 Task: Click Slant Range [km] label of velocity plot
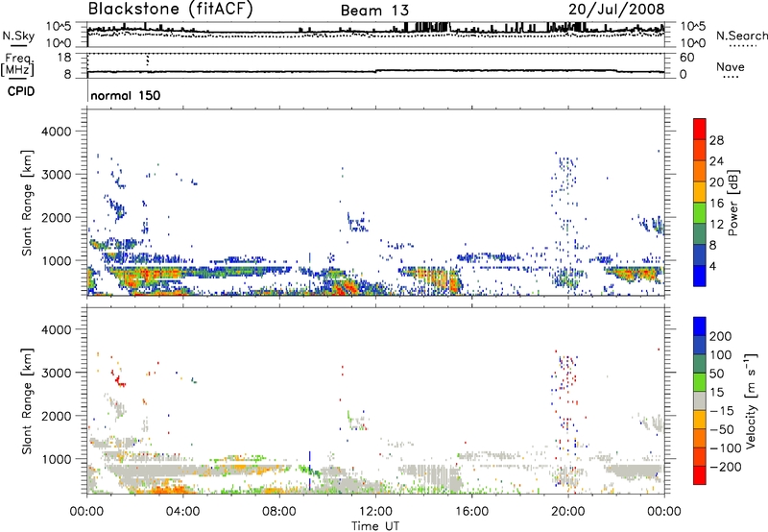pos(27,400)
